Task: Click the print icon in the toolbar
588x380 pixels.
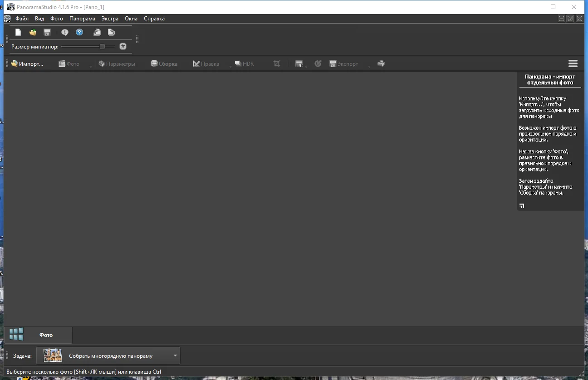Action: [x=381, y=63]
